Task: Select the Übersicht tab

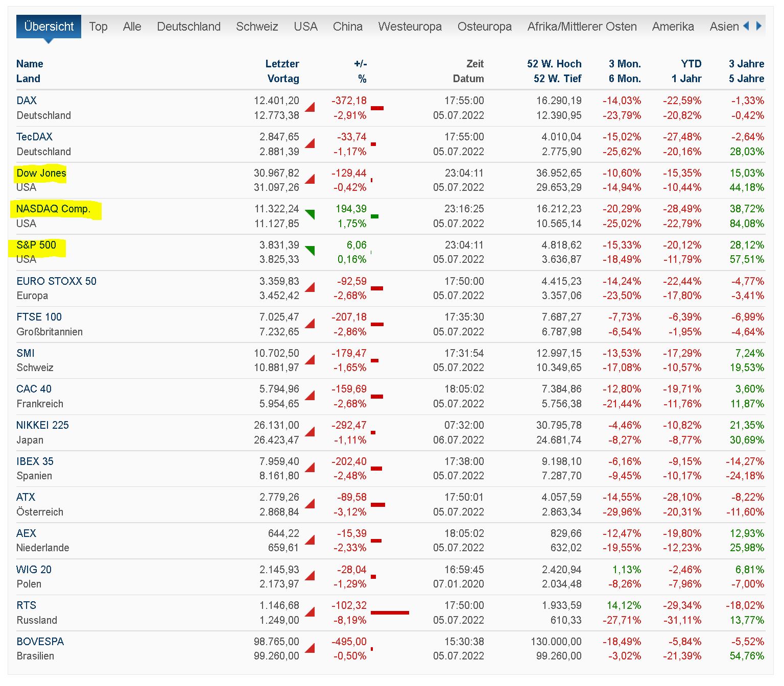Action: pyautogui.click(x=49, y=27)
